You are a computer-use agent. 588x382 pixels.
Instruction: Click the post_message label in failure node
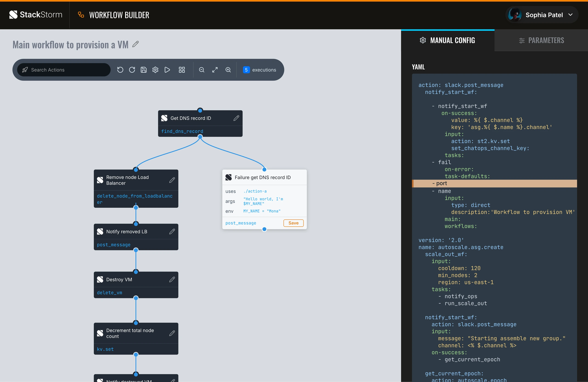click(241, 223)
